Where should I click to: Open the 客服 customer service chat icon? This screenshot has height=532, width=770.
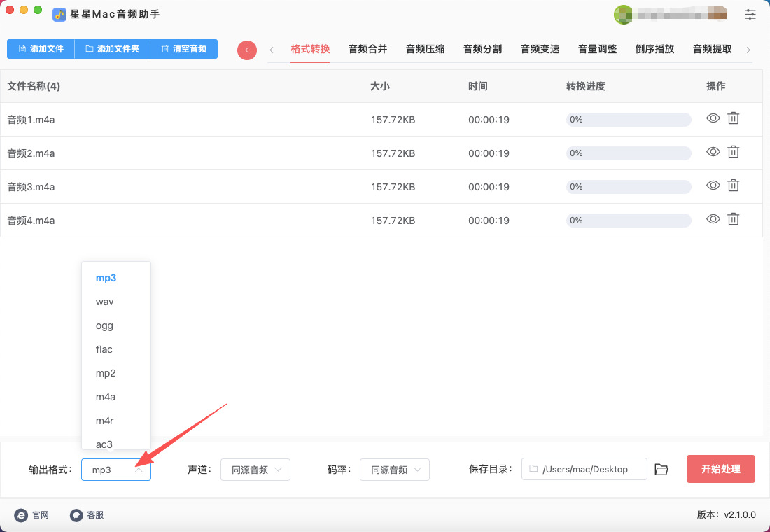tap(76, 515)
